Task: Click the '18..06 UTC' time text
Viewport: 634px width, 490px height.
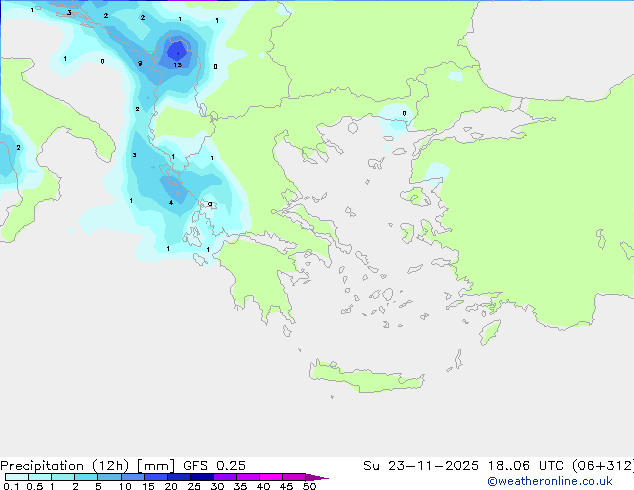Action: (x=526, y=466)
